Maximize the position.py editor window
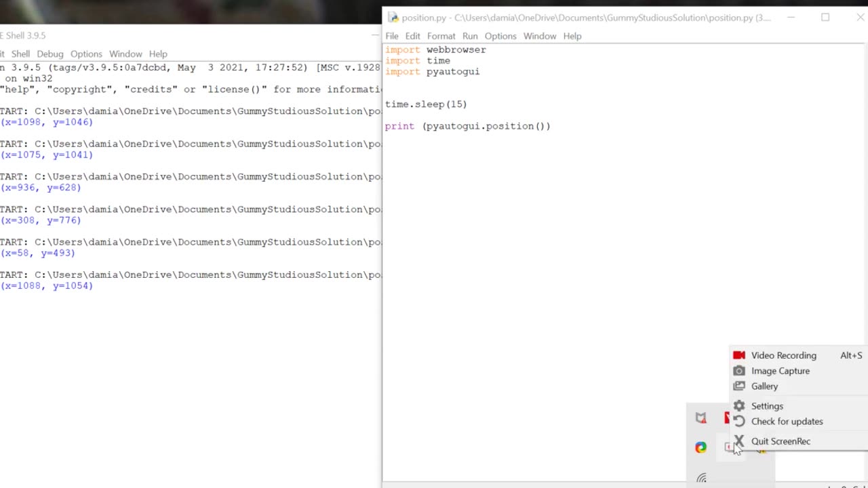This screenshot has height=488, width=868. click(x=825, y=18)
